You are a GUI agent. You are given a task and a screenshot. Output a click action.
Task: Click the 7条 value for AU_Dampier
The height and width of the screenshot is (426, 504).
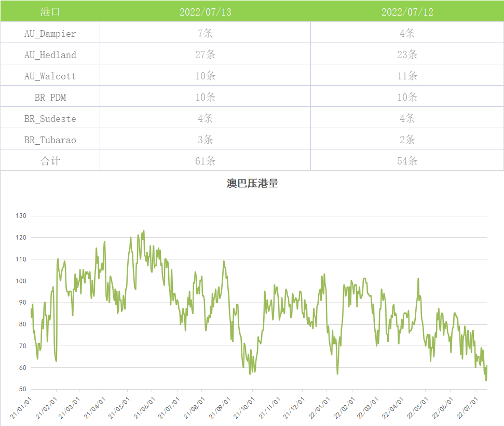[205, 34]
